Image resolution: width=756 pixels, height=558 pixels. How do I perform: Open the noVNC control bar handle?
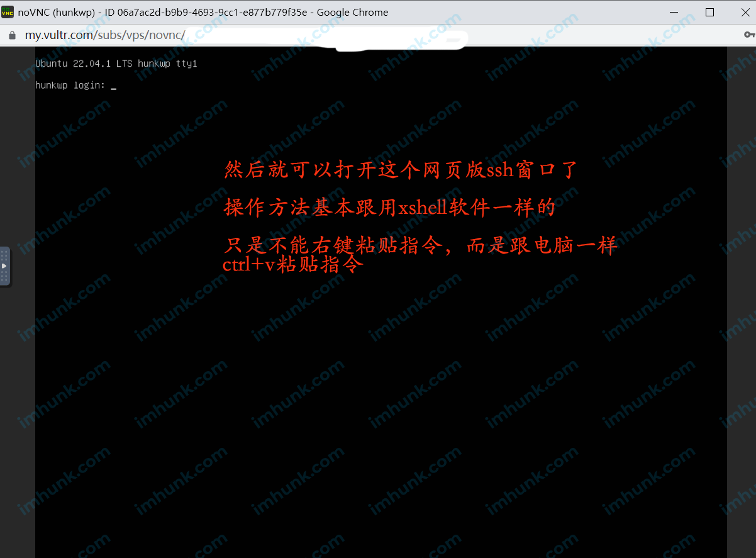coord(5,267)
